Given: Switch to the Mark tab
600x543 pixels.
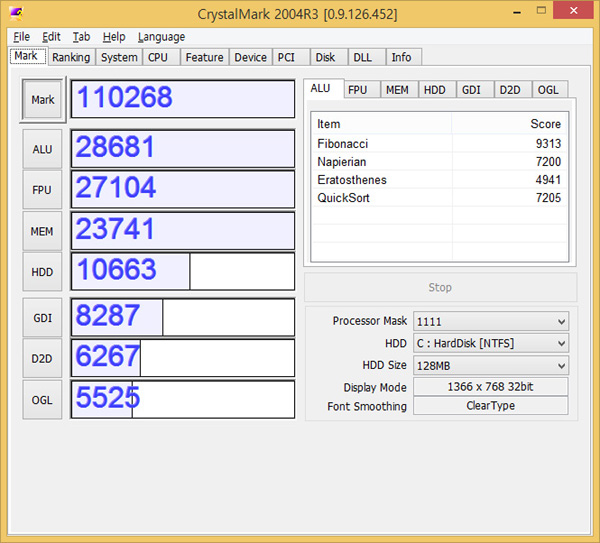Looking at the screenshot, I should (x=28, y=56).
